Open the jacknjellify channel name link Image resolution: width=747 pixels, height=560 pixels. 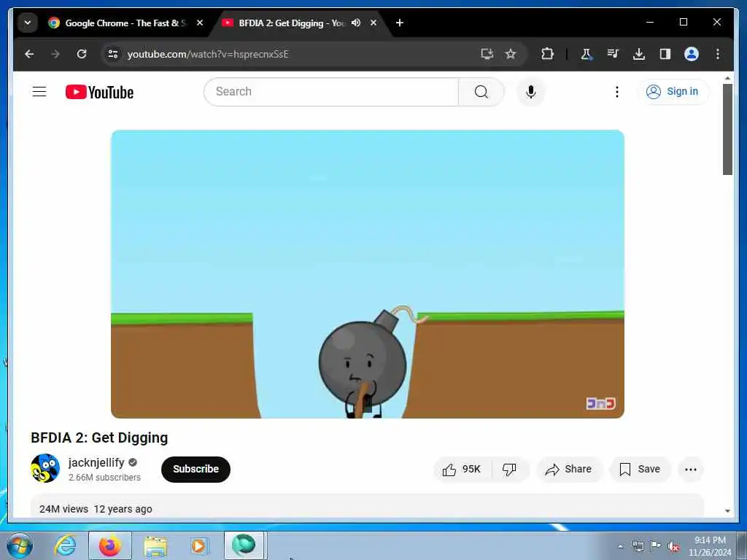tap(96, 462)
